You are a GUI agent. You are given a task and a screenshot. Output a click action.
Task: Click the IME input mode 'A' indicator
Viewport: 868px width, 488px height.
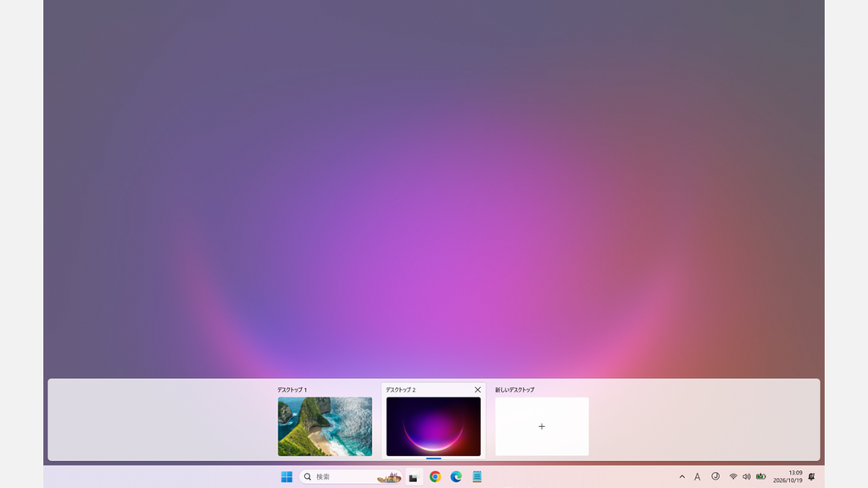pos(698,476)
